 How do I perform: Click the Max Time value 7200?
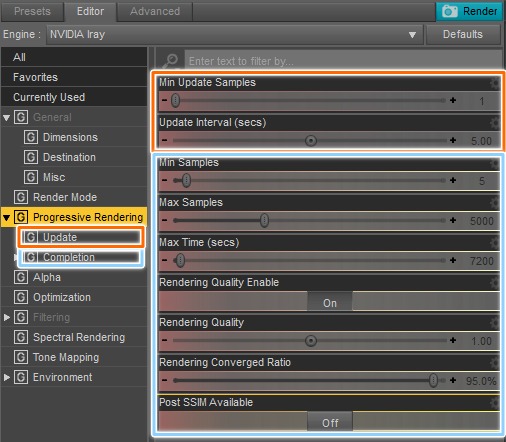pos(481,261)
